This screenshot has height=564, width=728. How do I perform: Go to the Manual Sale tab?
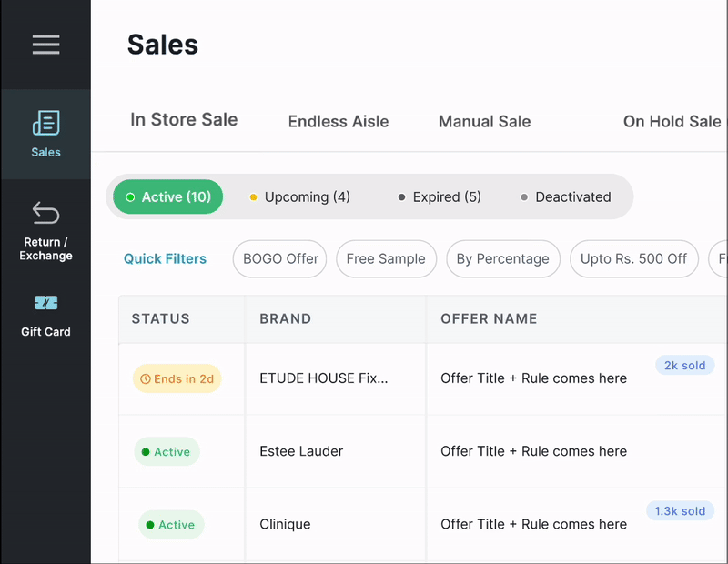484,122
